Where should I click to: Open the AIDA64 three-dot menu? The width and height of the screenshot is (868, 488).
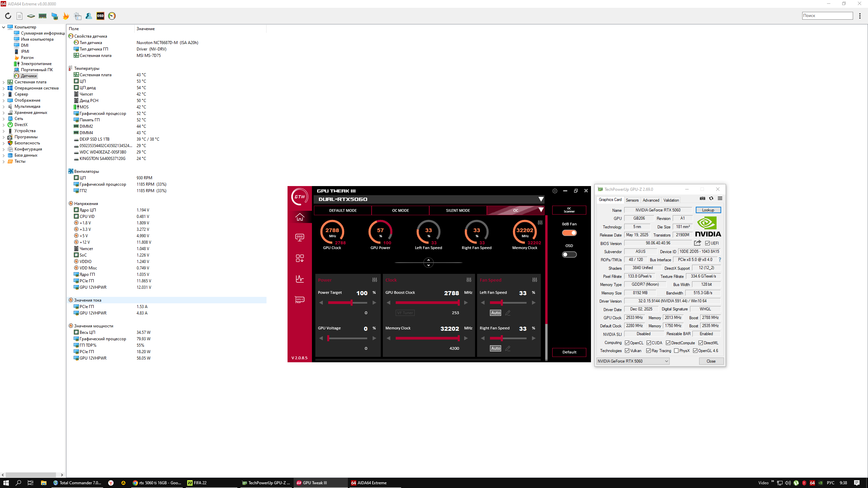pyautogui.click(x=860, y=16)
